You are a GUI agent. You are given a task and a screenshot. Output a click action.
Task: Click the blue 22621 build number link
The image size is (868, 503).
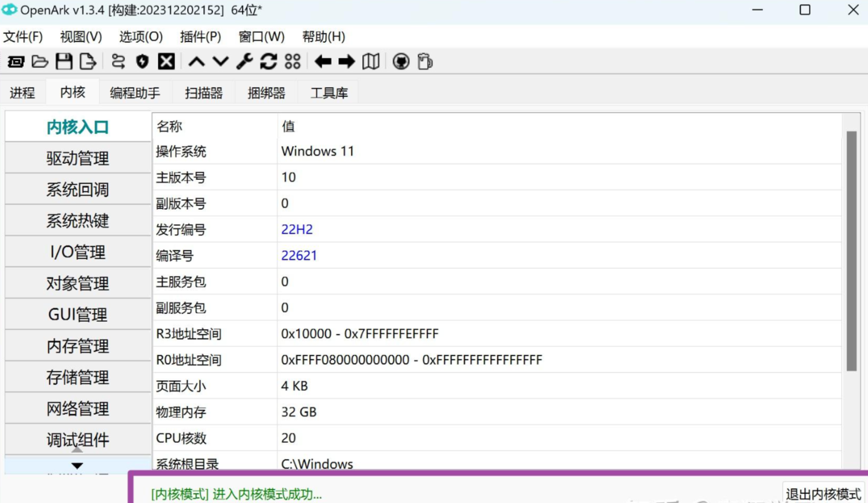[299, 256]
